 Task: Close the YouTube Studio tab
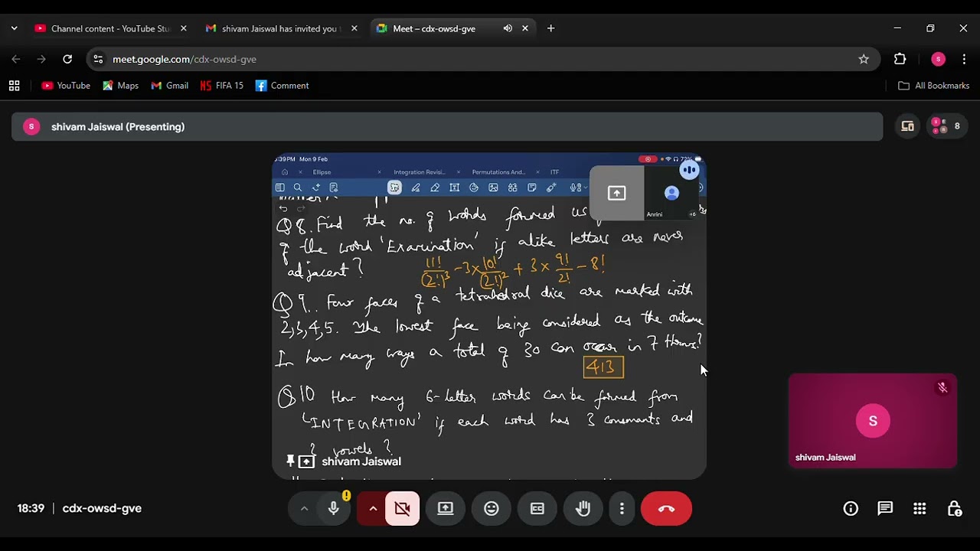[x=183, y=28]
